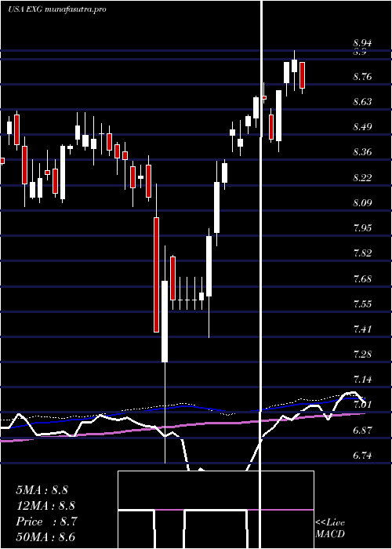The height and width of the screenshot is (549, 392).
Task: Click the 8.94 price axis label
Action: point(362,43)
